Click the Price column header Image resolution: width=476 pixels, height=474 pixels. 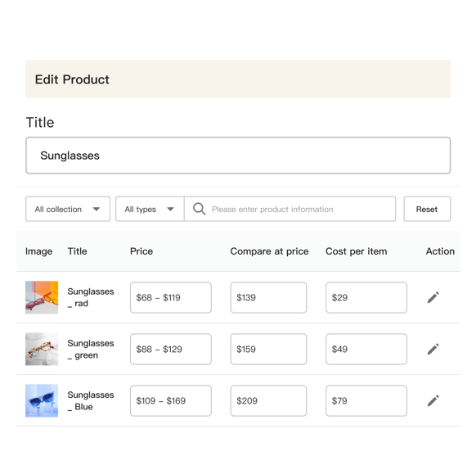(141, 251)
